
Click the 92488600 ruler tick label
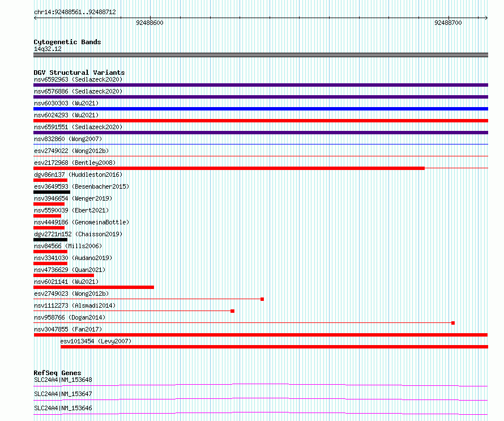point(150,23)
